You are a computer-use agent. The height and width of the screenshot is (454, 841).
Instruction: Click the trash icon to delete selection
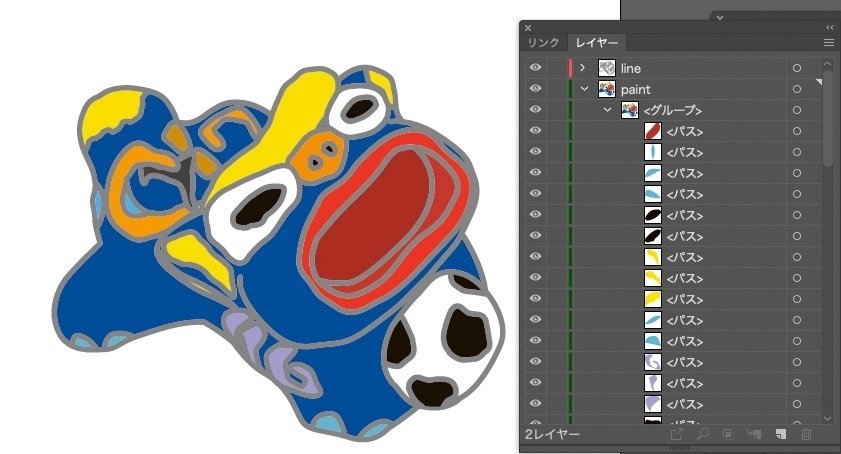tap(806, 434)
